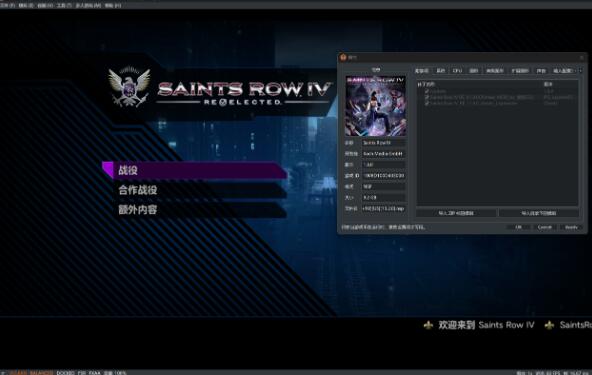Click the fleur-de-lis icon before the welcome ticker text
This screenshot has width=592, height=375.
coord(428,325)
